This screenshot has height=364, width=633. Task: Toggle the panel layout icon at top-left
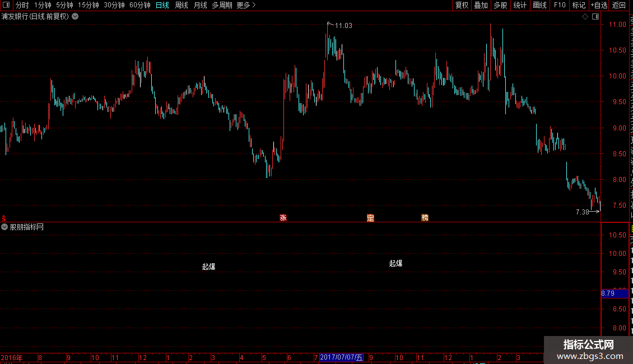point(6,5)
